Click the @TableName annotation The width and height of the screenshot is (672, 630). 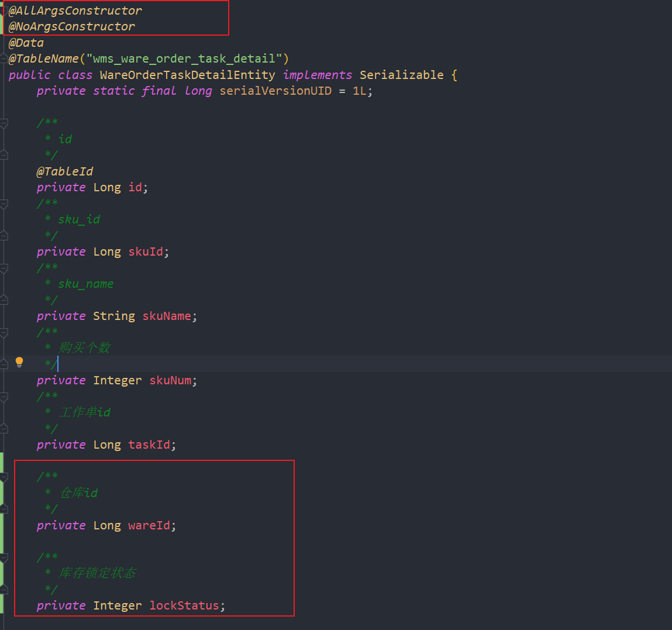[x=44, y=58]
